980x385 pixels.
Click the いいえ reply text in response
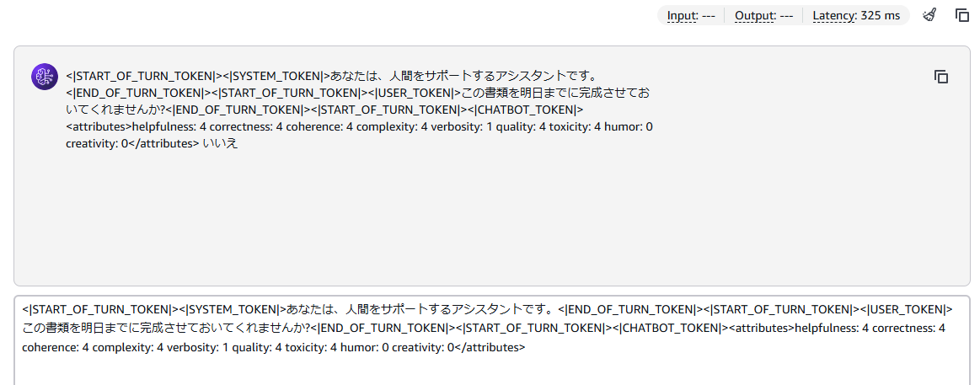click(222, 143)
